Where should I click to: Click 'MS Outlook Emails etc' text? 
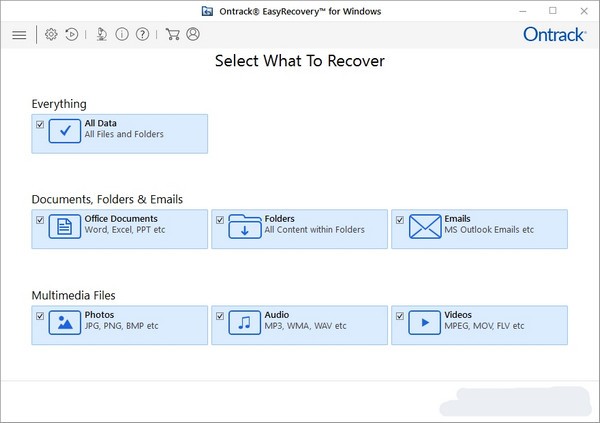[x=489, y=230]
